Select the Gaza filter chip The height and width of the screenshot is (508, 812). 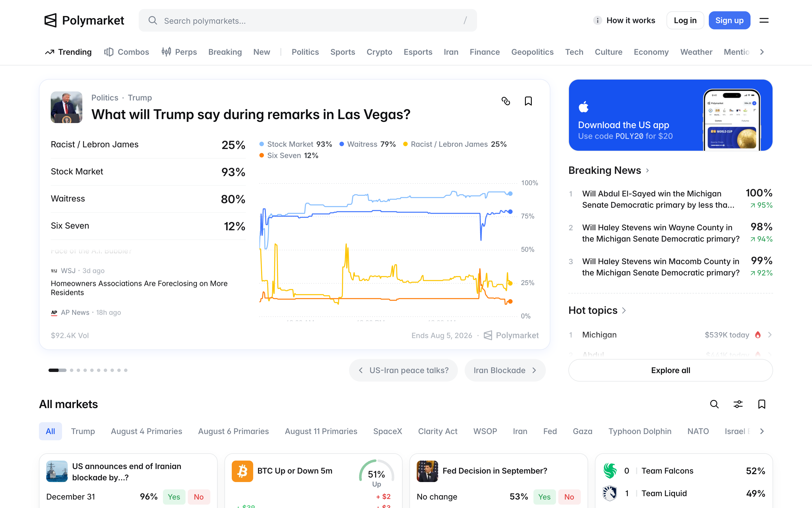tap(582, 432)
